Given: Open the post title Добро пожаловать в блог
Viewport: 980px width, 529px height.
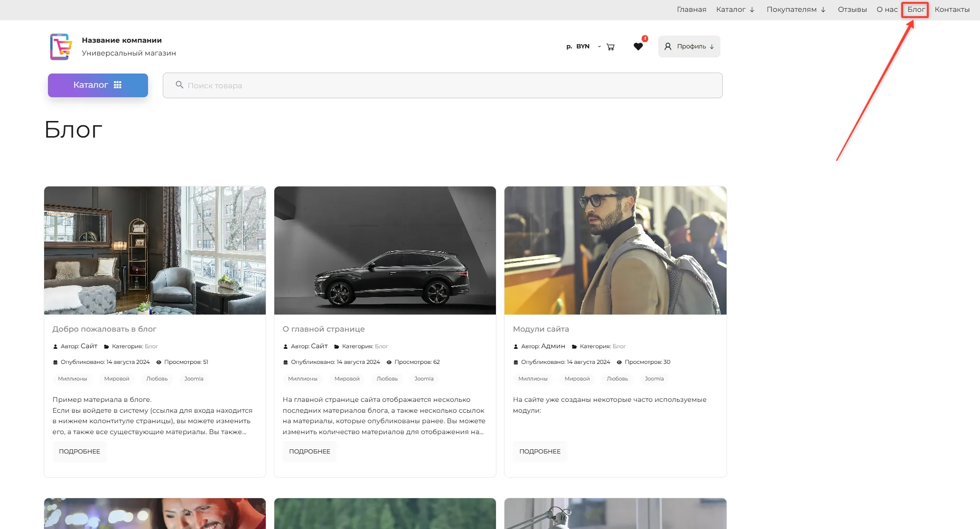Looking at the screenshot, I should 104,329.
